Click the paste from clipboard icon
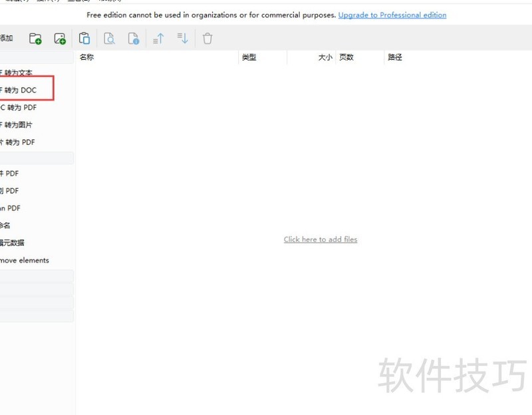Image resolution: width=532 pixels, height=415 pixels. [x=84, y=39]
